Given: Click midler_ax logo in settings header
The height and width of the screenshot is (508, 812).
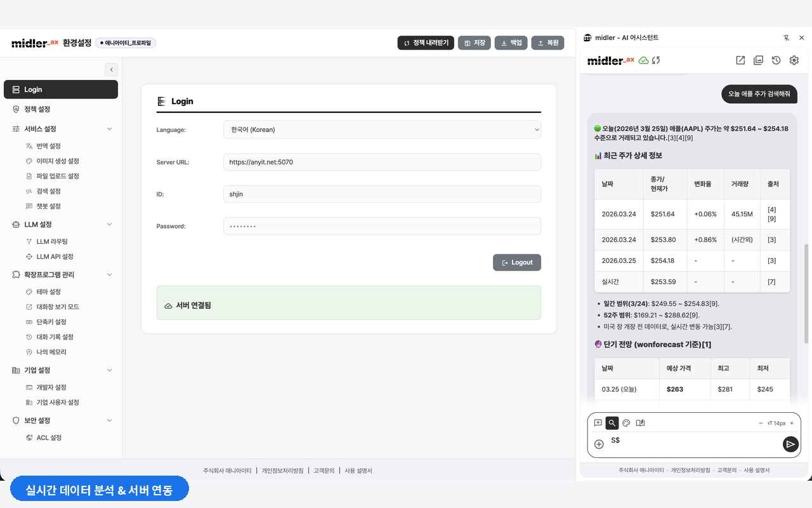Looking at the screenshot, I should coord(35,43).
